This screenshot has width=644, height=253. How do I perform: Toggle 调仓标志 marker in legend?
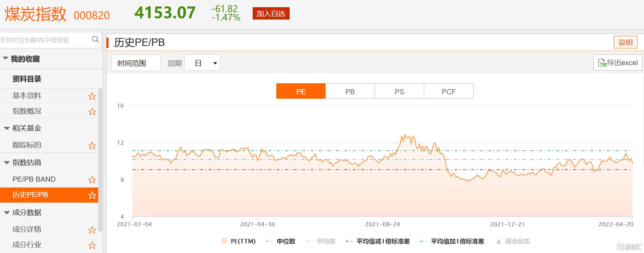(513, 241)
